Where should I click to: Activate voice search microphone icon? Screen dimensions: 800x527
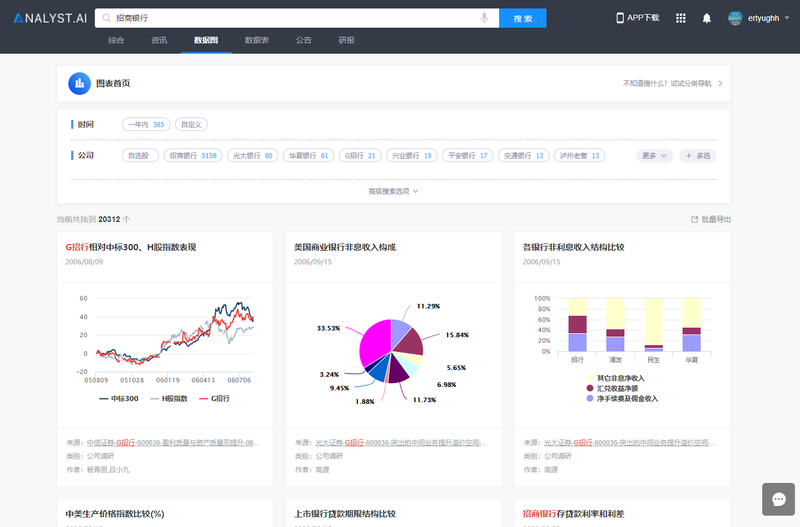[x=484, y=18]
